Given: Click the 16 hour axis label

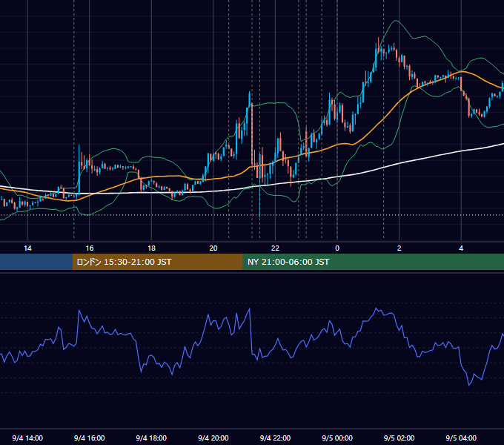Looking at the screenshot, I should click(x=90, y=248).
